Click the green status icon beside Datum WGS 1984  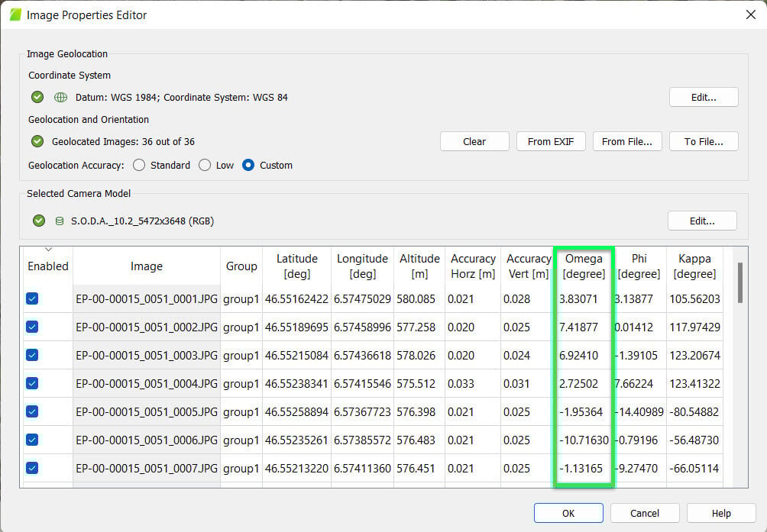pyautogui.click(x=37, y=97)
